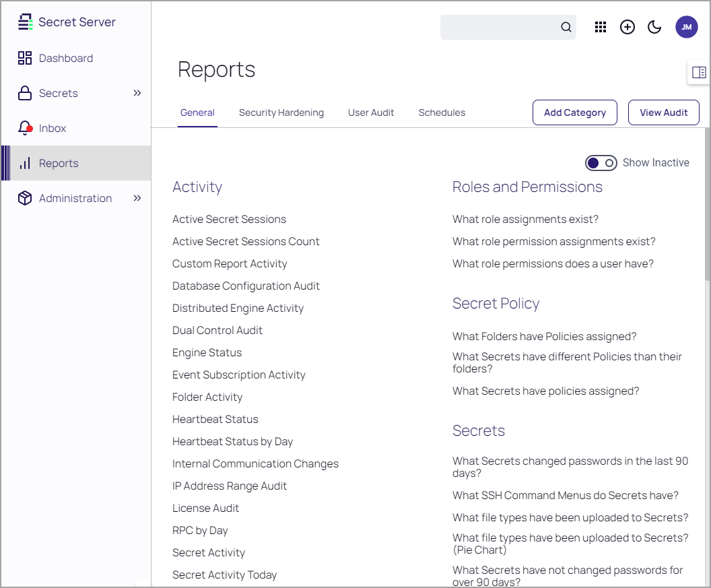This screenshot has width=711, height=588.
Task: Expand the Administration sidebar chevron
Action: tap(137, 198)
